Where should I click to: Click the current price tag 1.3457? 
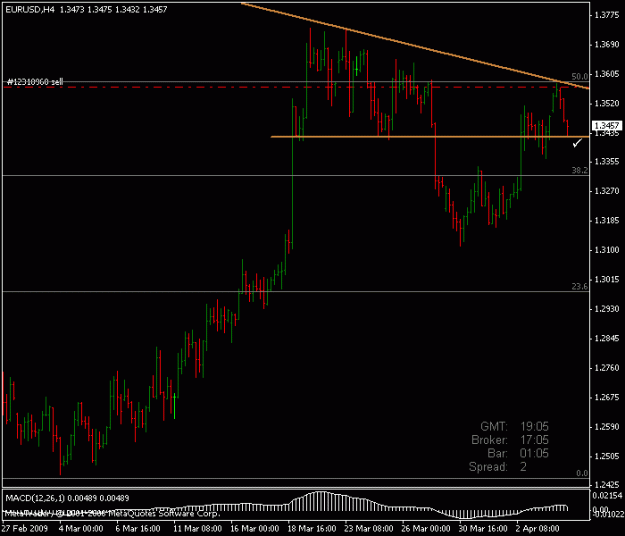(607, 126)
